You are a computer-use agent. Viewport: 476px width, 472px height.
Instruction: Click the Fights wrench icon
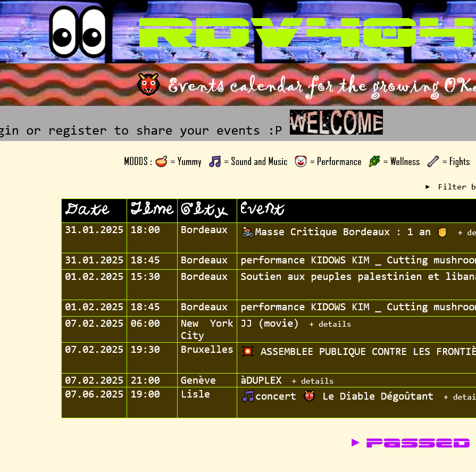pyautogui.click(x=433, y=161)
